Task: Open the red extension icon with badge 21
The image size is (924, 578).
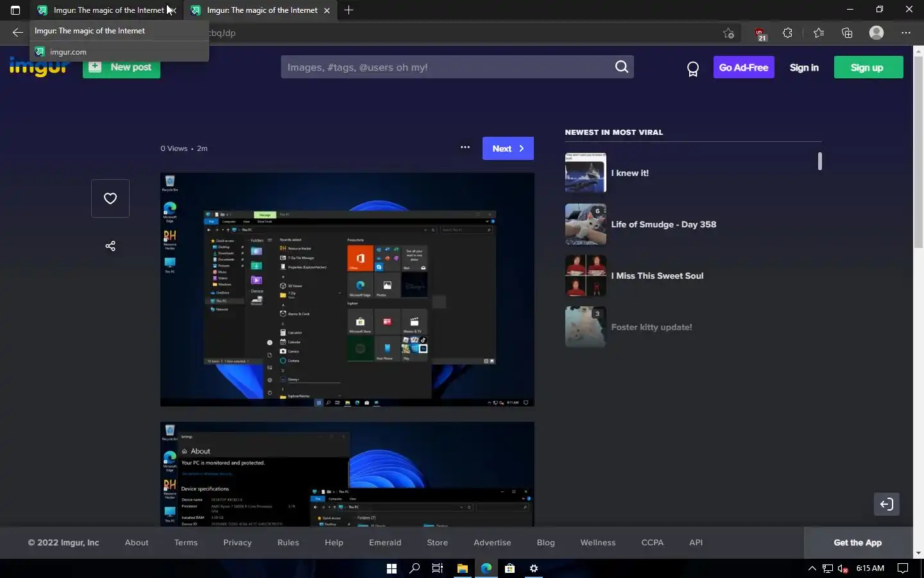Action: [x=760, y=34]
